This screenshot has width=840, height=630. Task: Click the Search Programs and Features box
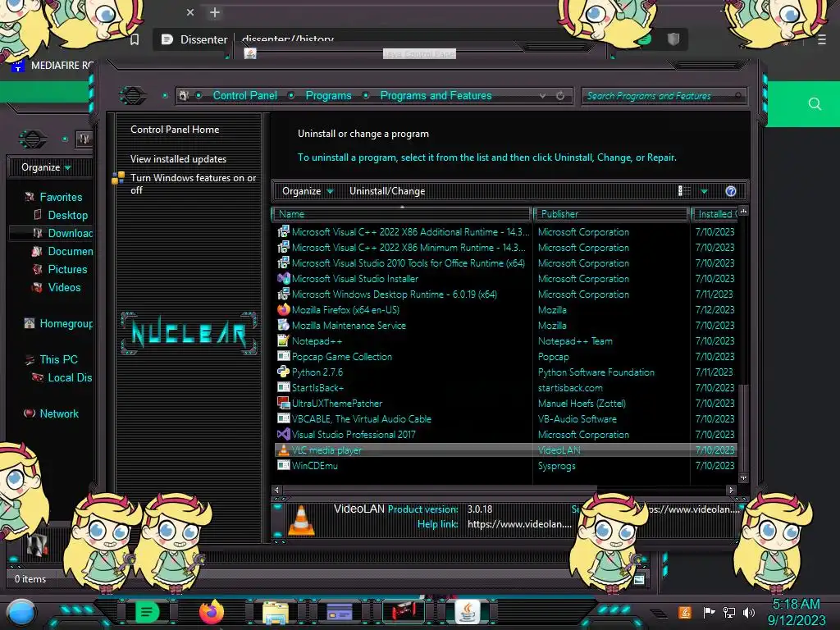coord(663,96)
